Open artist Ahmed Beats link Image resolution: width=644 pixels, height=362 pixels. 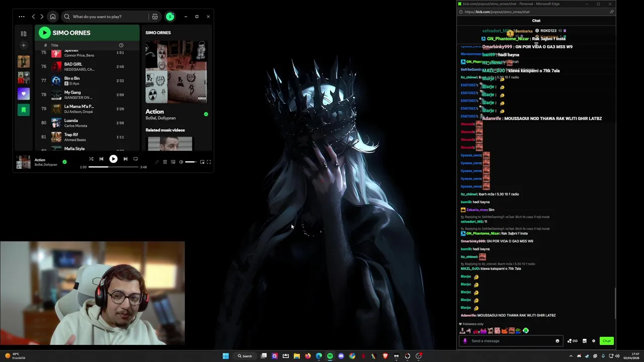(x=74, y=140)
